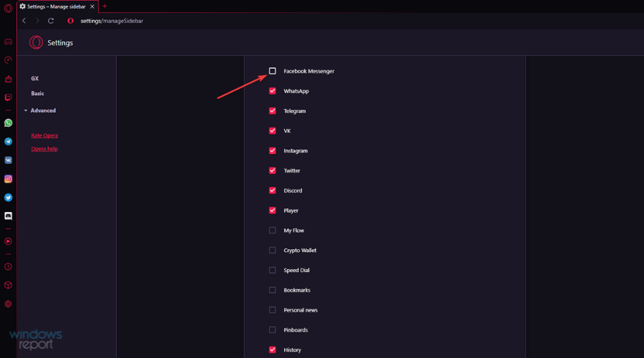Screen dimensions: 644x358
Task: Click the Opera icon in address bar
Action: coord(71,21)
